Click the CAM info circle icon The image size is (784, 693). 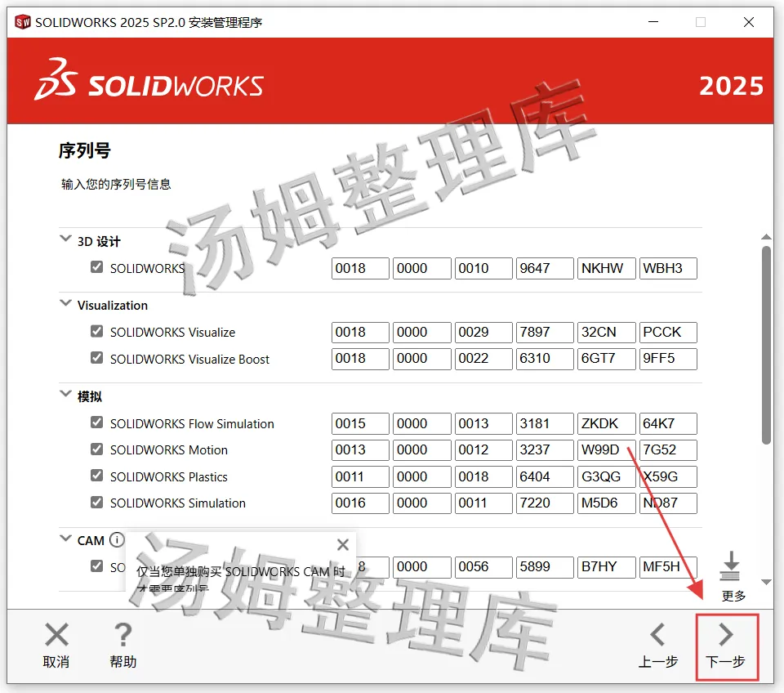point(117,540)
